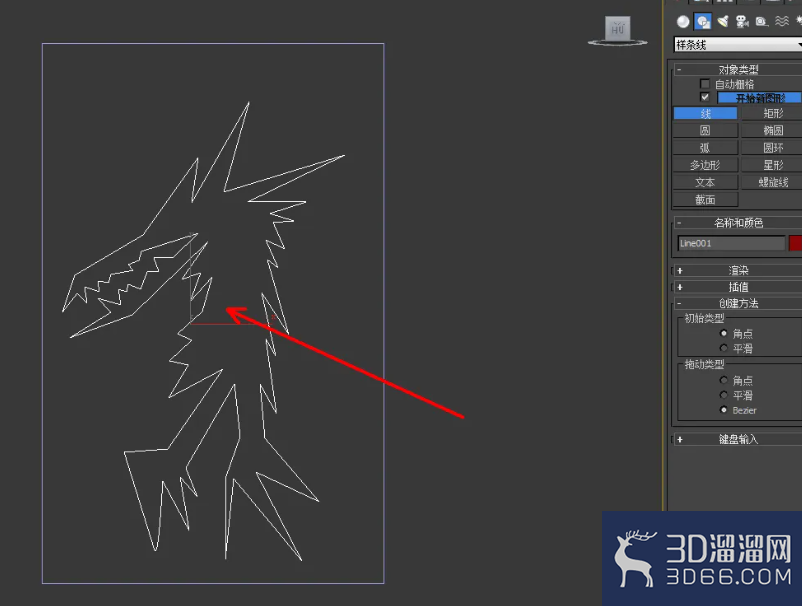Enable the 自动栅格 checkbox
802x606 pixels.
(705, 83)
